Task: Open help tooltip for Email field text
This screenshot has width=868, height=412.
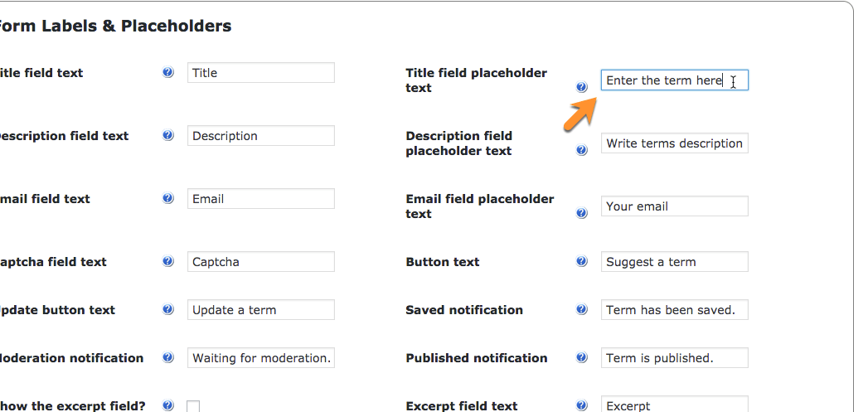Action: (168, 199)
